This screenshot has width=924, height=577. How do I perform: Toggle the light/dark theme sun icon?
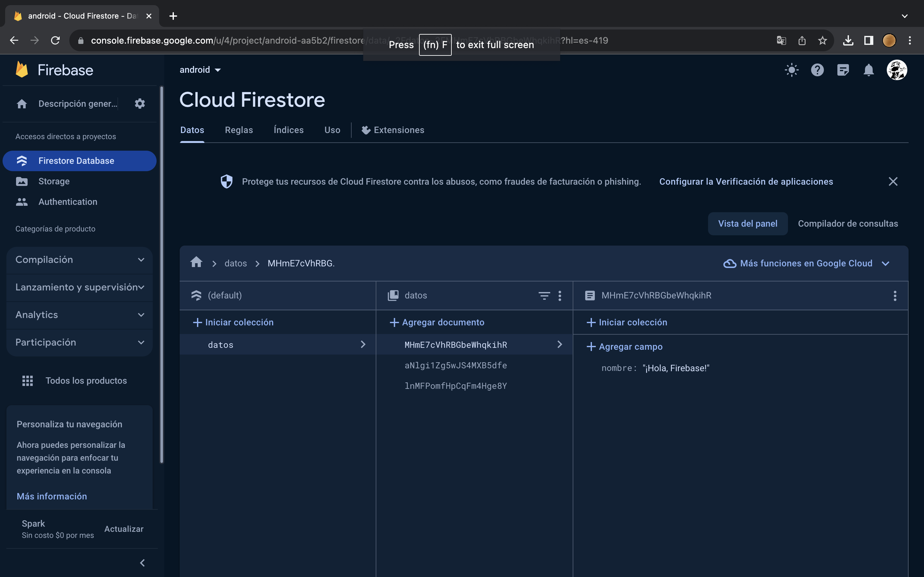pos(791,70)
